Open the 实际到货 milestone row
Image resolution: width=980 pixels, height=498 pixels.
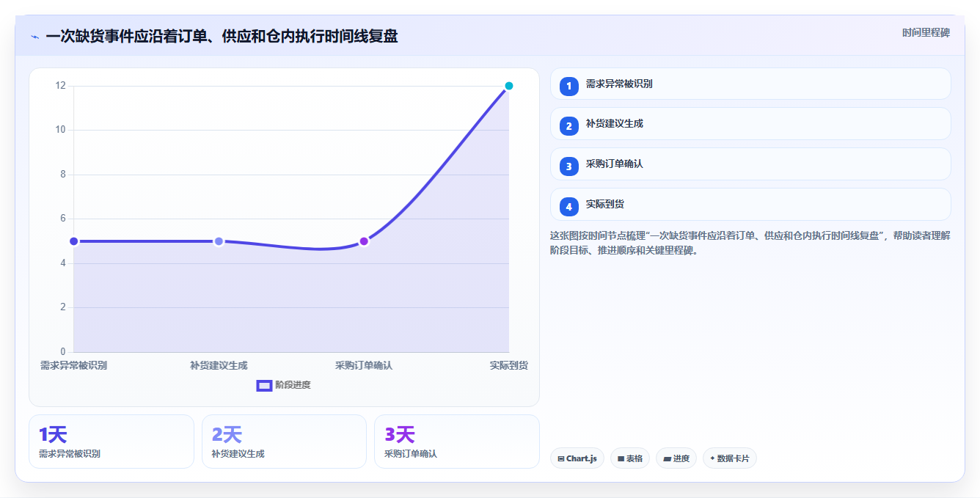750,205
